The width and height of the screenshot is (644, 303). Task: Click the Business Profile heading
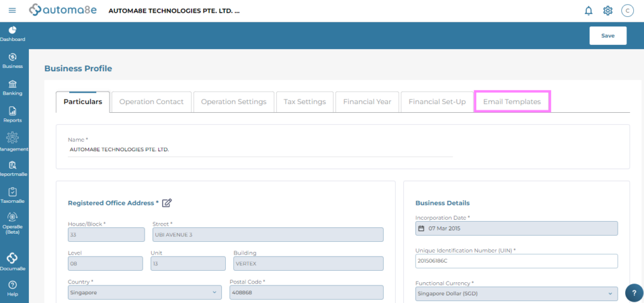click(78, 69)
